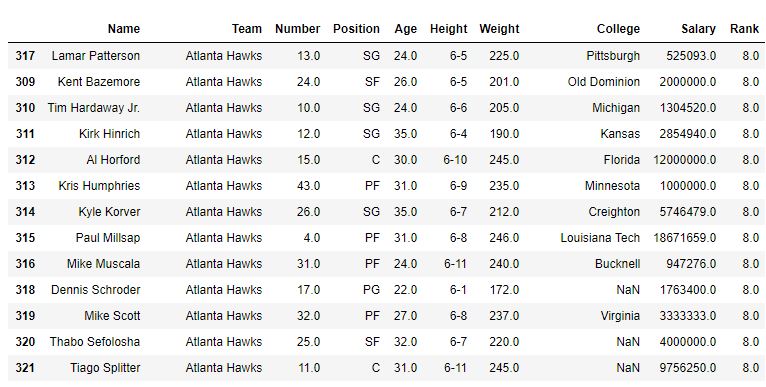This screenshot has width=766, height=387.
Task: Select Dennis Schroder's NaN college cell
Action: [628, 290]
